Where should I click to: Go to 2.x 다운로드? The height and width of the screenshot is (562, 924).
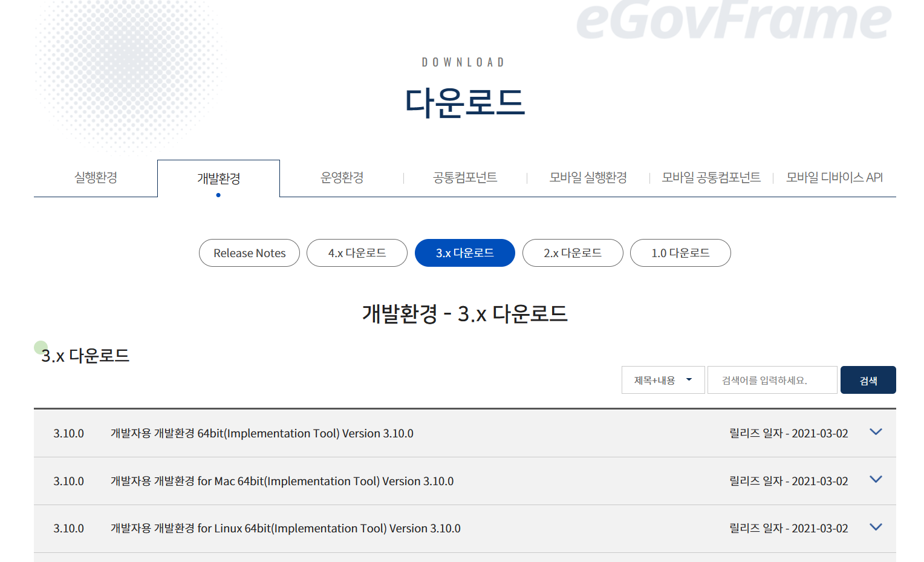point(573,253)
